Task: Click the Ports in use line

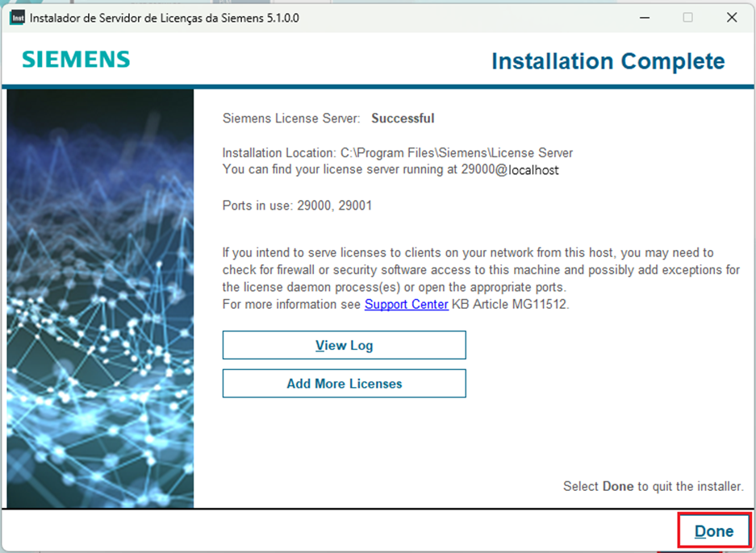Action: (x=297, y=206)
